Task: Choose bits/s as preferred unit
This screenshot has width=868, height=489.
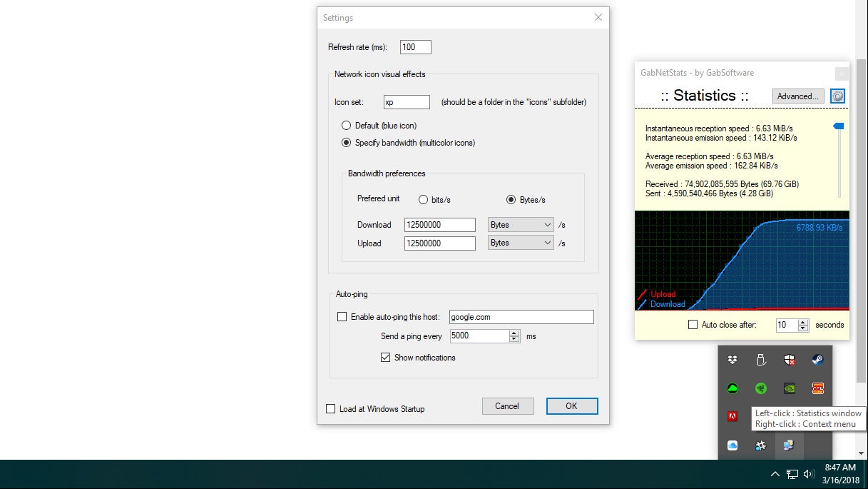Action: [x=423, y=200]
